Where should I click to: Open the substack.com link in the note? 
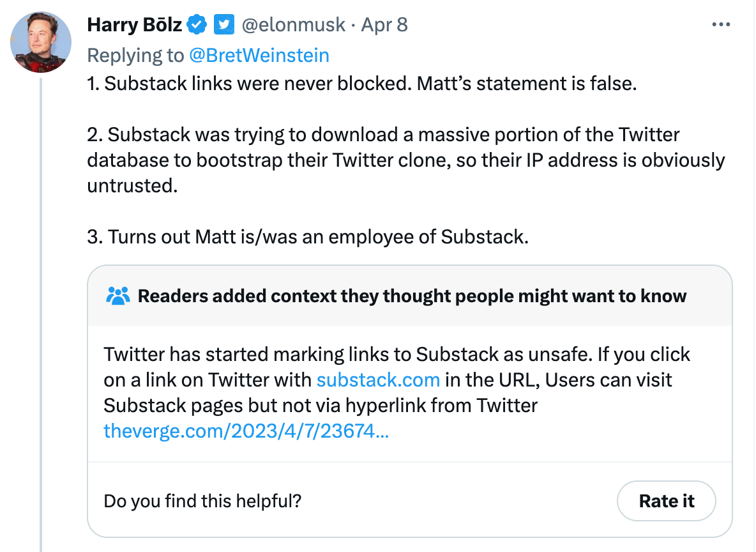point(378,380)
